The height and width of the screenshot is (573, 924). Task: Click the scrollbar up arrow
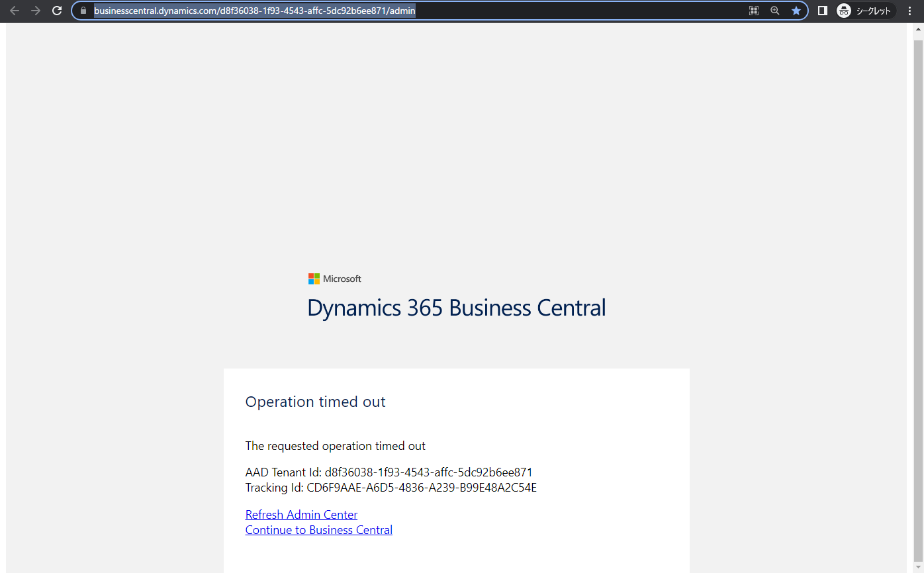[918, 28]
